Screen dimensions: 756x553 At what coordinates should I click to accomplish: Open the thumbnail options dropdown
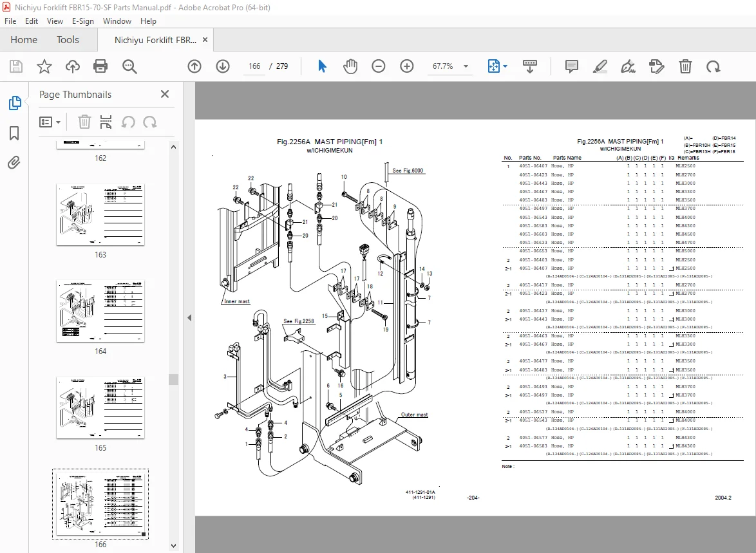click(50, 122)
